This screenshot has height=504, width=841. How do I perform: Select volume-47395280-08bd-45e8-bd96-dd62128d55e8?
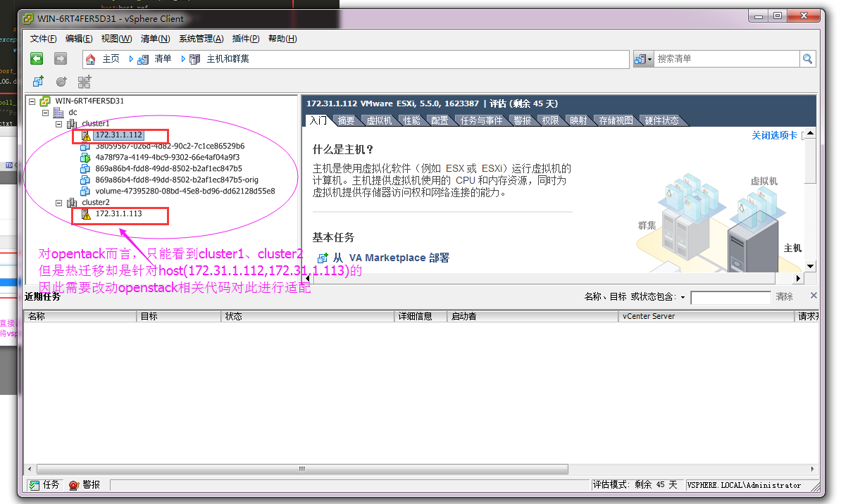[x=185, y=191]
